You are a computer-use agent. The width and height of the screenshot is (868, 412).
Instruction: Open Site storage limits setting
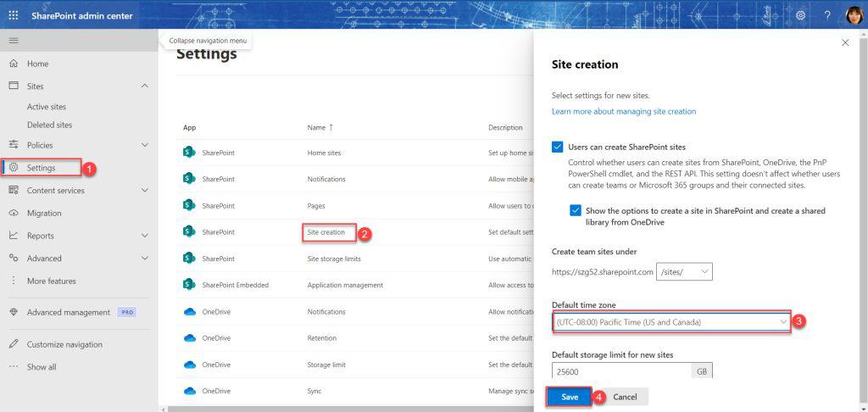[x=334, y=259]
